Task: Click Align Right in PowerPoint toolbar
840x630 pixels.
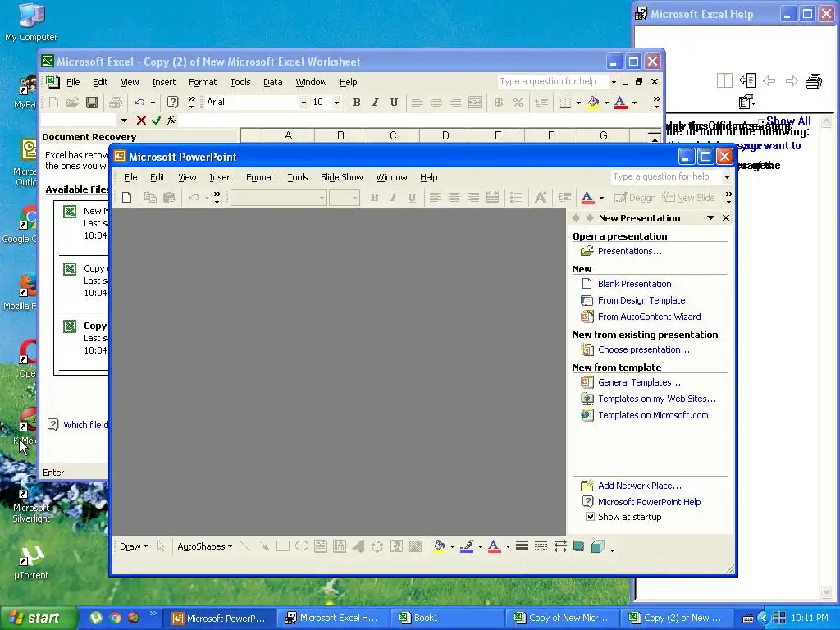Action: [x=473, y=198]
